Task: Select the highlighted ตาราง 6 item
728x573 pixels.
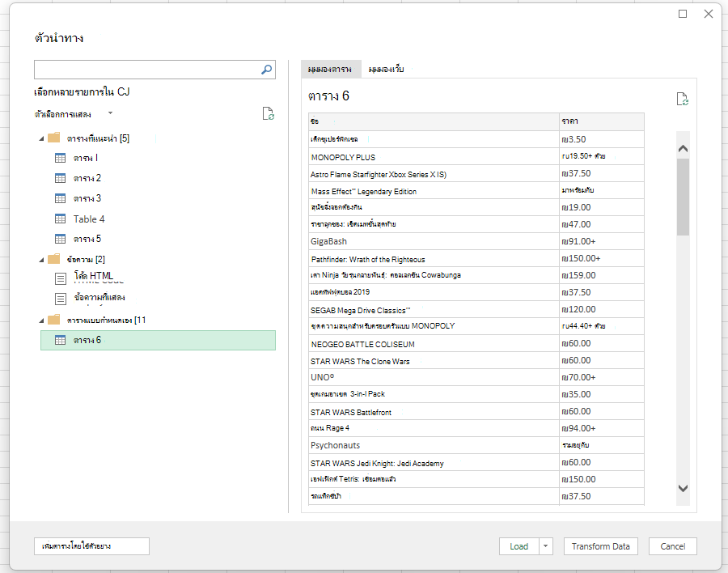Action: click(158, 340)
